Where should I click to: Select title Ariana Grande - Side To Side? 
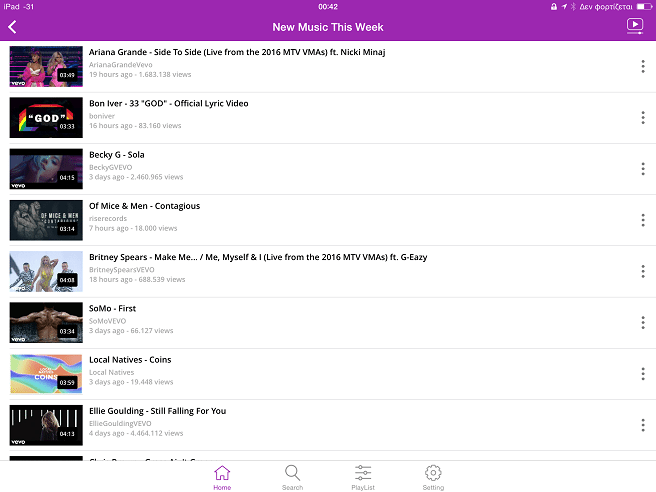coord(237,52)
